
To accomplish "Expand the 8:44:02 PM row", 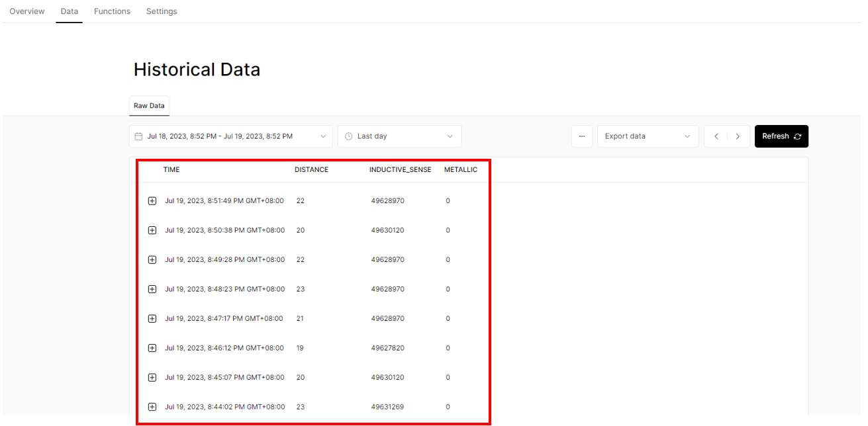I will (x=152, y=407).
